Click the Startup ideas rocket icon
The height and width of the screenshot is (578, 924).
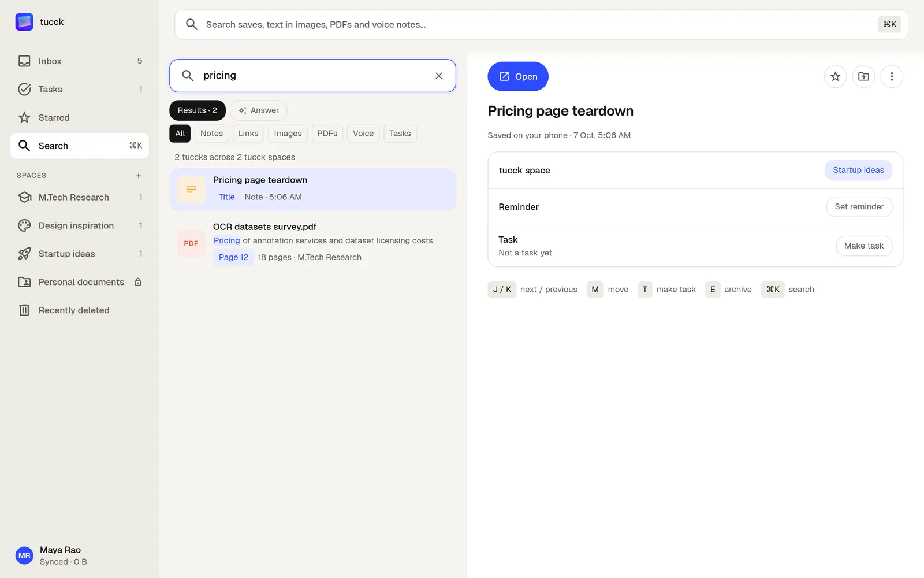click(24, 254)
